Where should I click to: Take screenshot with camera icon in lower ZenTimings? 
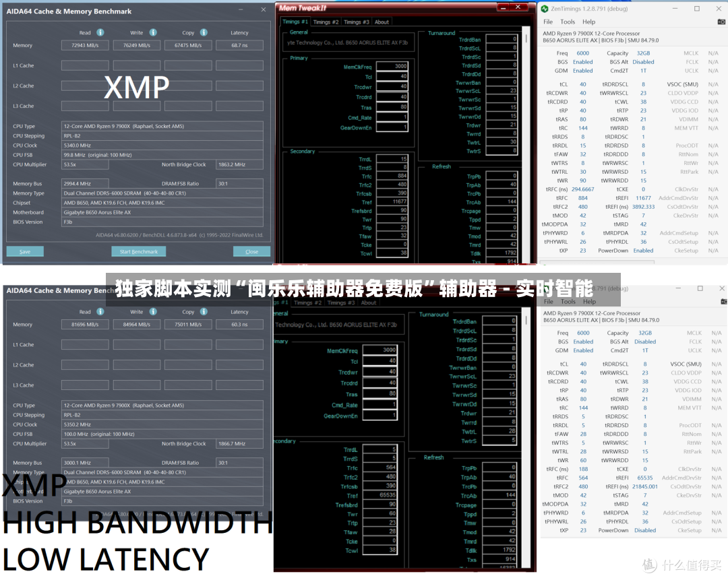tap(723, 302)
